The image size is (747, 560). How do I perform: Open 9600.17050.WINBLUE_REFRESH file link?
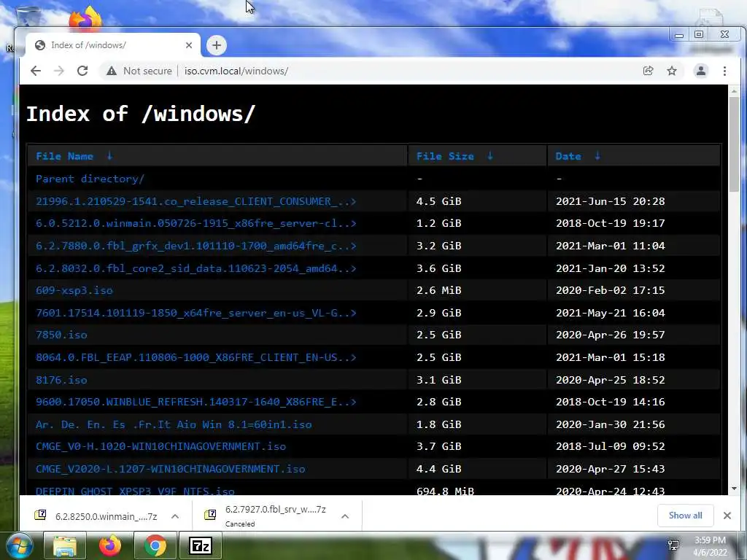click(x=196, y=402)
